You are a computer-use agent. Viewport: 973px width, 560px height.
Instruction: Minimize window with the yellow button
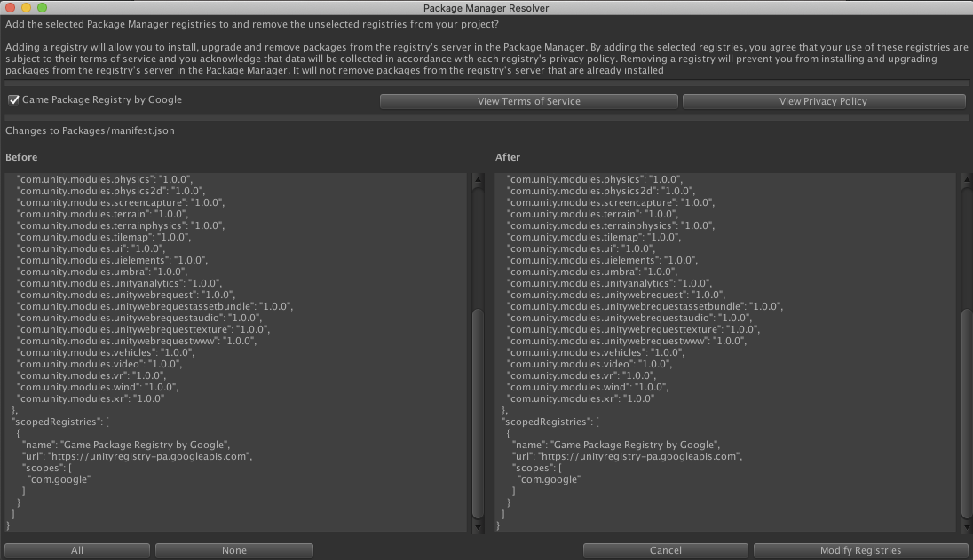[27, 8]
